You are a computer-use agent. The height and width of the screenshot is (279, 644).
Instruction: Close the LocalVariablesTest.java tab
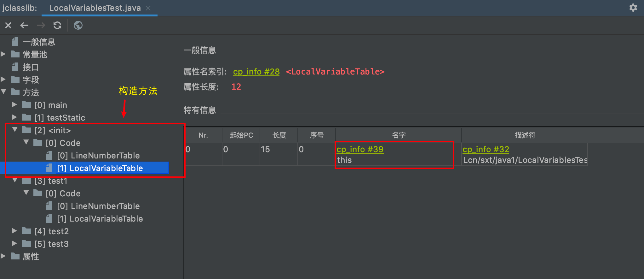point(148,8)
